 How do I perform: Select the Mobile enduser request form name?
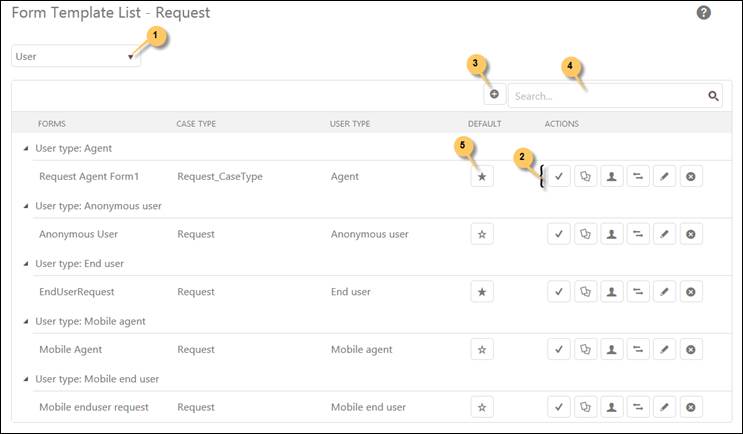click(94, 407)
